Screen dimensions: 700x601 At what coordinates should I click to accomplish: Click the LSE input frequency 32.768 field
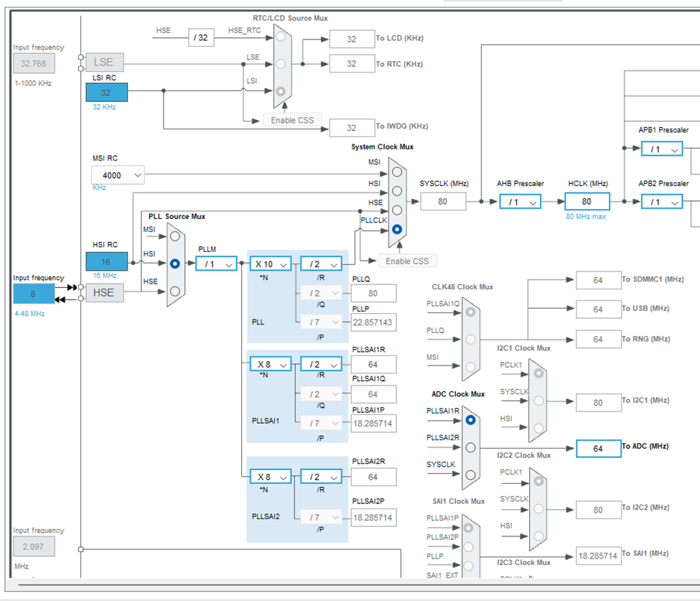34,63
